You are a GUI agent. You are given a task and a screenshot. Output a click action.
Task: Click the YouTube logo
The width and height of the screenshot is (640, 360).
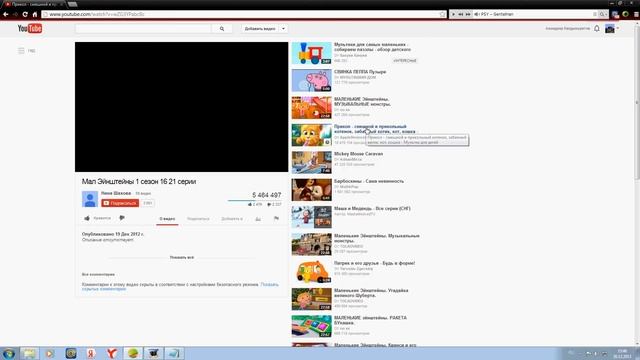pos(30,29)
